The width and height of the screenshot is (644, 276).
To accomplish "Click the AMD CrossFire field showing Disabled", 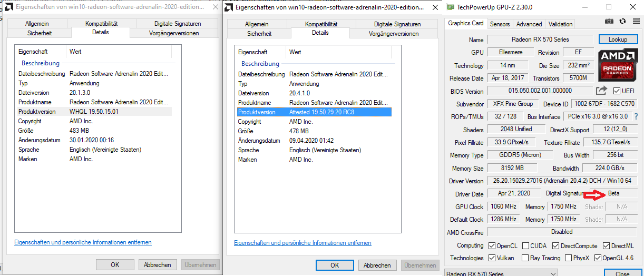I will (x=562, y=232).
